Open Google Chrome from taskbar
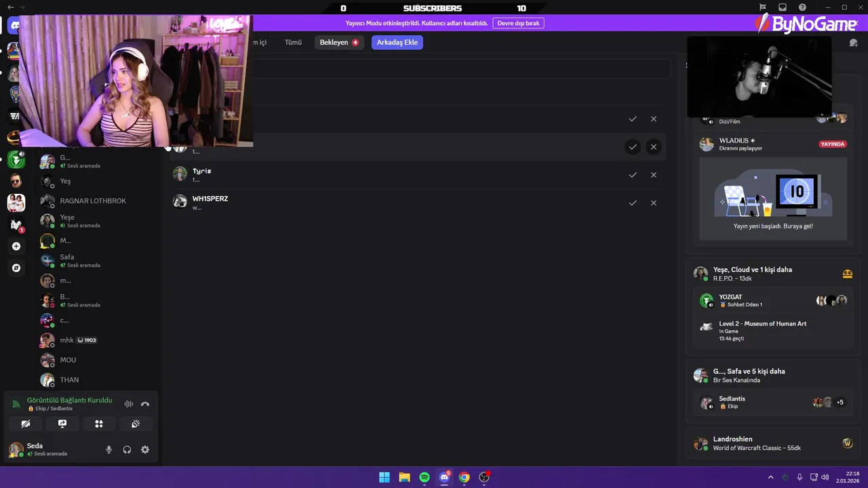This screenshot has height=488, width=868. pyautogui.click(x=464, y=477)
